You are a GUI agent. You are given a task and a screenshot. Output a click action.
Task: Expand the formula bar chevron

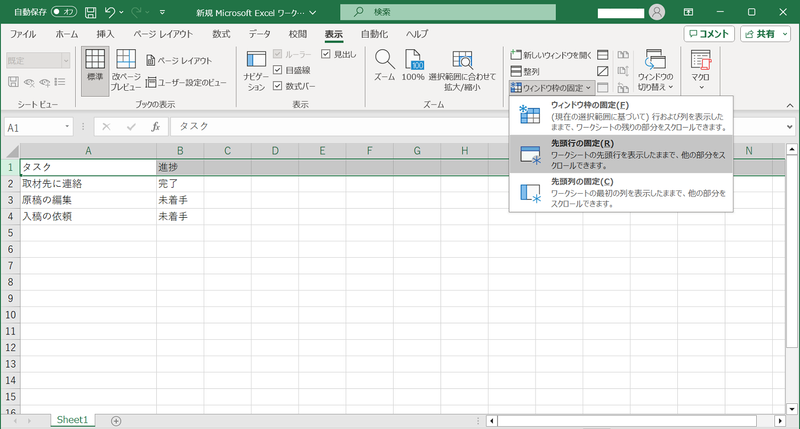point(790,127)
